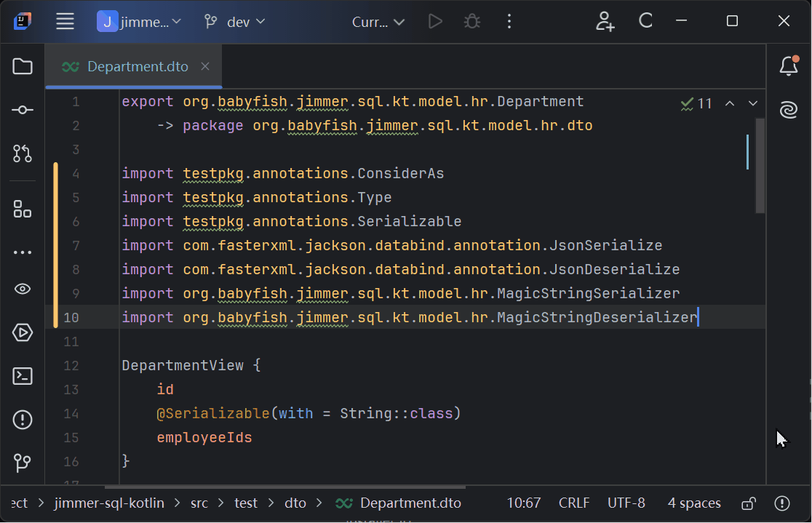Open the run configuration dropdown

coord(378,21)
